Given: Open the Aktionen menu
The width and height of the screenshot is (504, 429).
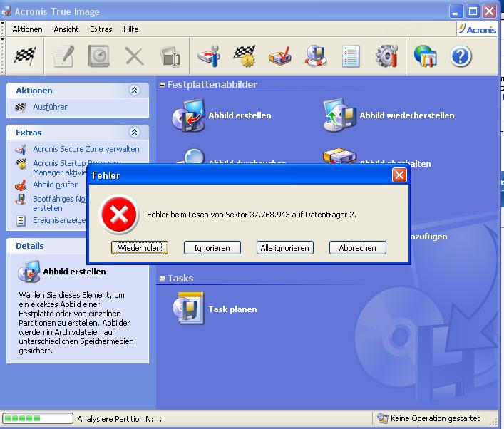Looking at the screenshot, I should pos(27,29).
